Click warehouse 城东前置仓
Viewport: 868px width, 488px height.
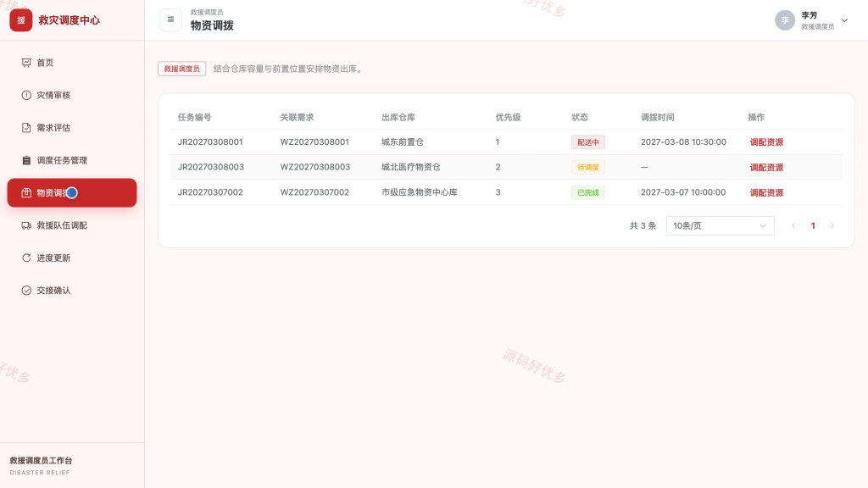[x=403, y=142]
